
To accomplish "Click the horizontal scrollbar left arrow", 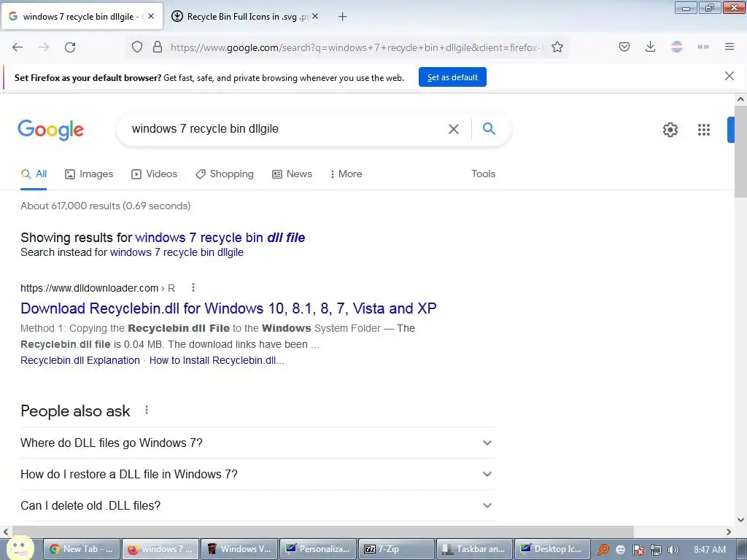I will click(6, 532).
